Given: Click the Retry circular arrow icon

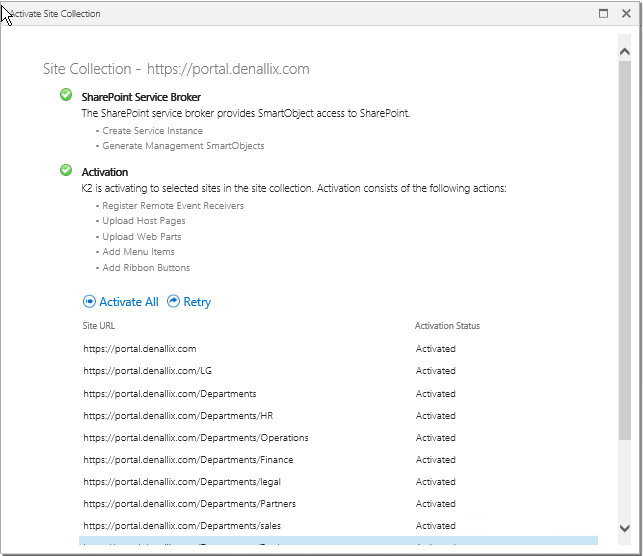Looking at the screenshot, I should (x=173, y=302).
